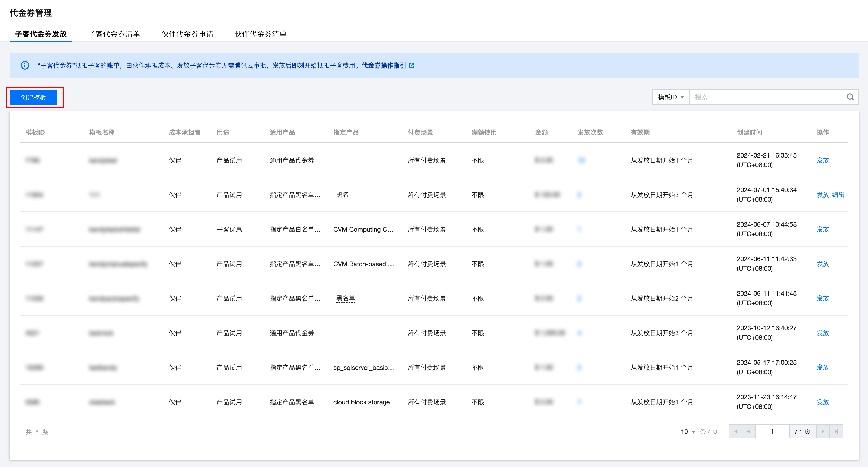Jump to last page arrow
Screen dimensions: 868x467
pos(836,432)
